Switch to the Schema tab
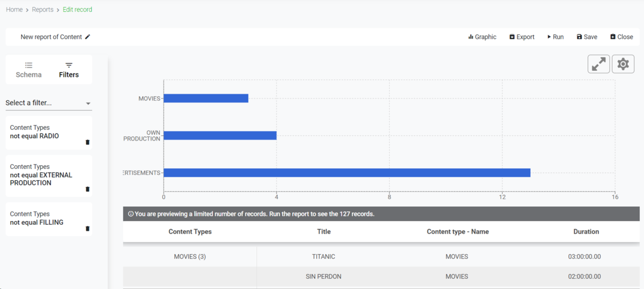Viewport: 644px width, 289px height. point(28,70)
